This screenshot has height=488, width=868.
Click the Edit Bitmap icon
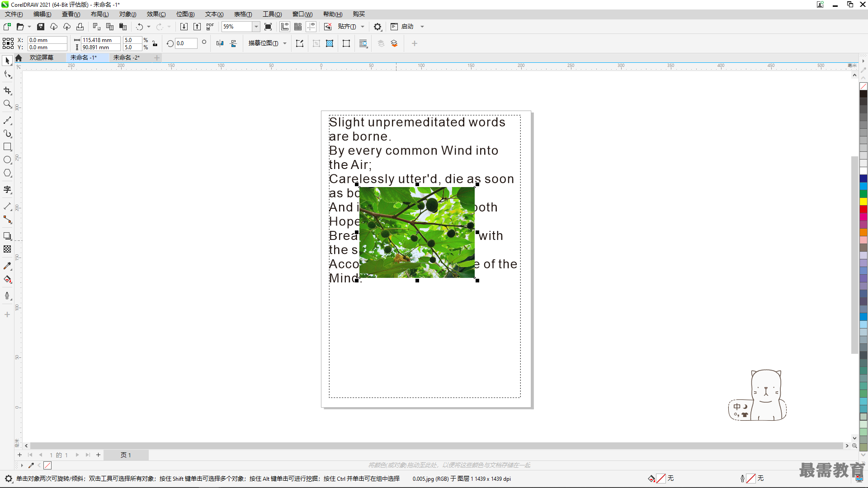(300, 43)
